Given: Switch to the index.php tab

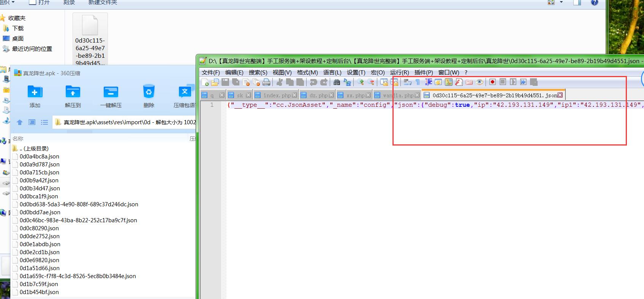Looking at the screenshot, I should (x=277, y=95).
